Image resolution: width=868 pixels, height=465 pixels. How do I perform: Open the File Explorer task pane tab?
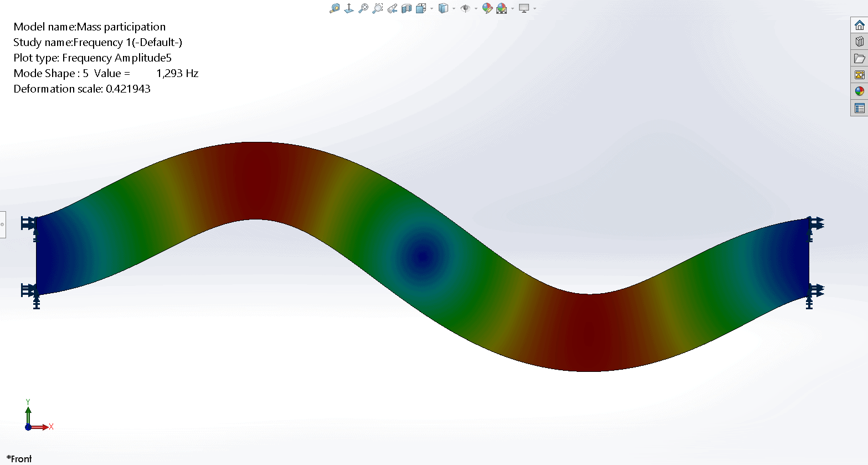pyautogui.click(x=859, y=58)
